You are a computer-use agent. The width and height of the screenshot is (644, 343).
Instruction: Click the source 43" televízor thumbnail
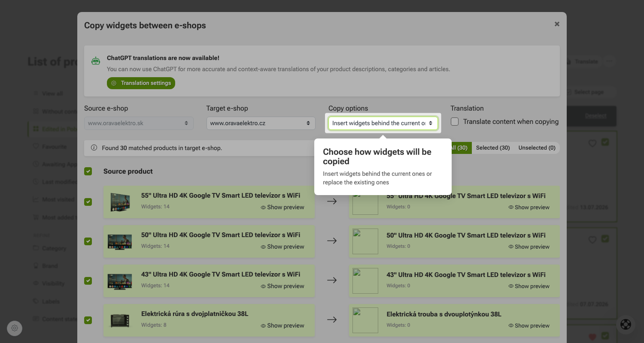click(x=120, y=281)
